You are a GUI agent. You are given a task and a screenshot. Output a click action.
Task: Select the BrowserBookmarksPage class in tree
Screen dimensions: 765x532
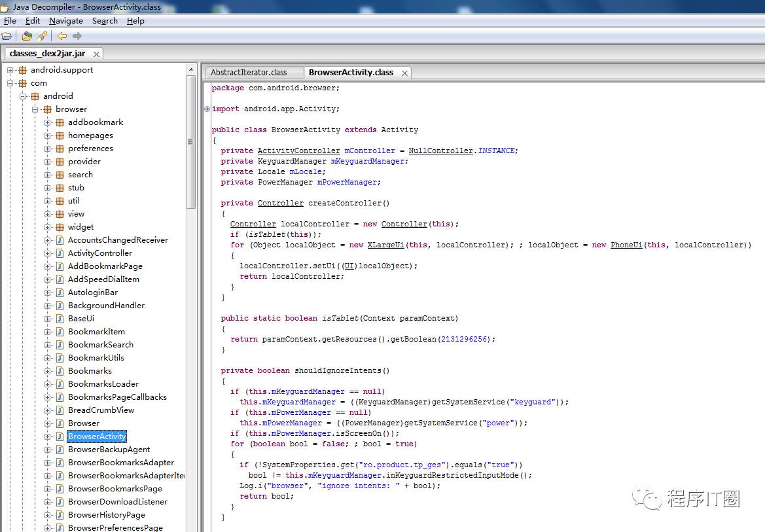(115, 489)
